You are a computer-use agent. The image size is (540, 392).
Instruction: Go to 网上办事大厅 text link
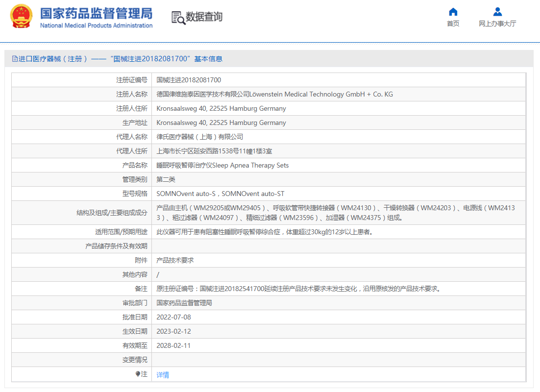(x=497, y=24)
